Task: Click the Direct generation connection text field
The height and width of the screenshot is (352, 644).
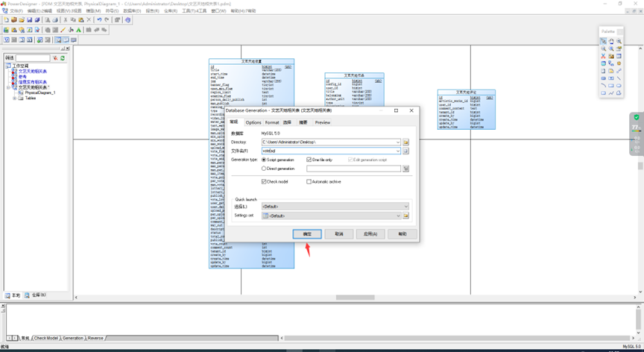Action: click(353, 169)
